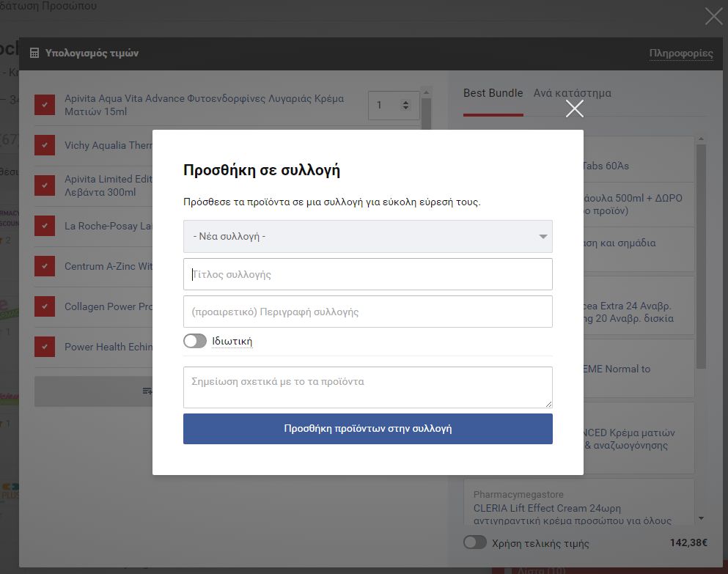Uncheck the Power Health Echinacea product
This screenshot has height=574, width=728.
(x=45, y=347)
